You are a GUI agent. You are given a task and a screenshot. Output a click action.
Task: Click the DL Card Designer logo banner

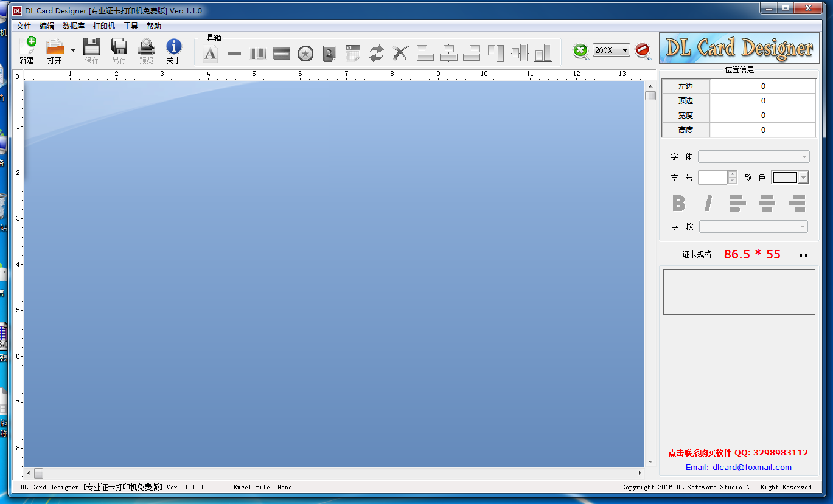point(739,48)
